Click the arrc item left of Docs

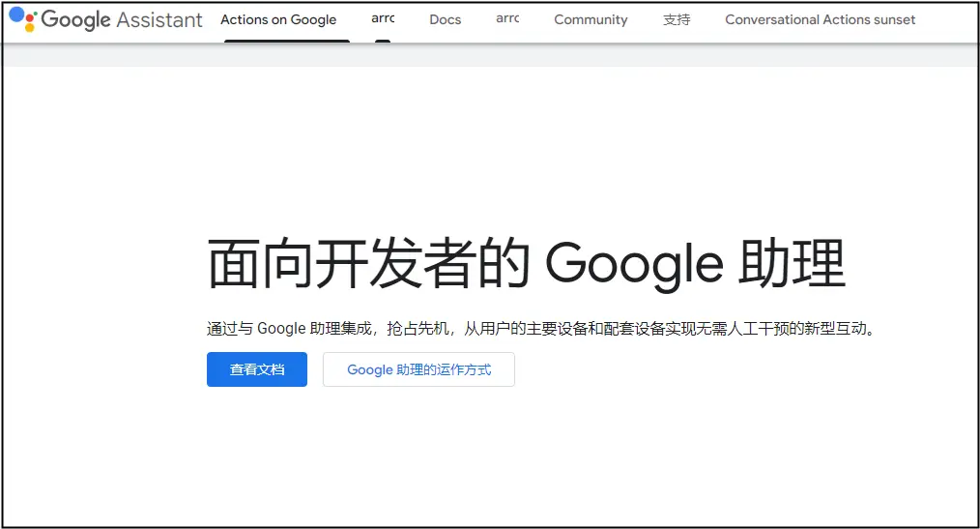point(383,18)
